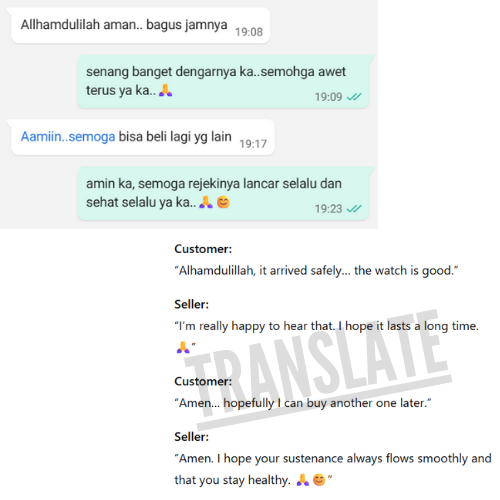Select the 'senang banget dengarnya' message bubble

[x=223, y=82]
